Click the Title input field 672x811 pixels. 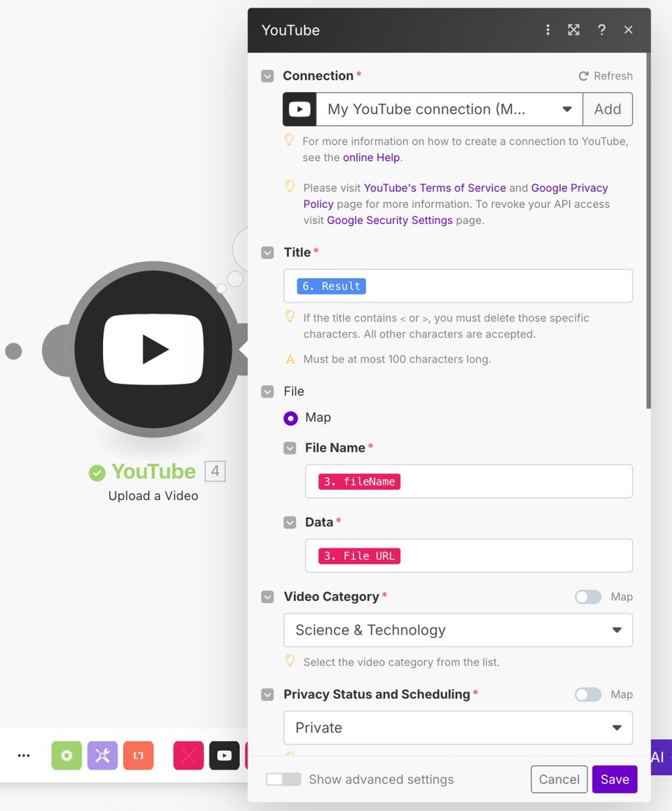458,286
